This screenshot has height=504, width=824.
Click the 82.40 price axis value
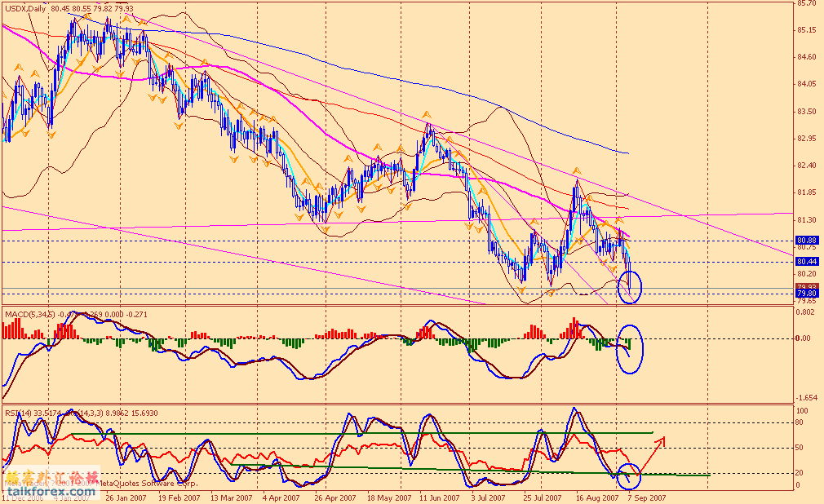click(x=807, y=165)
